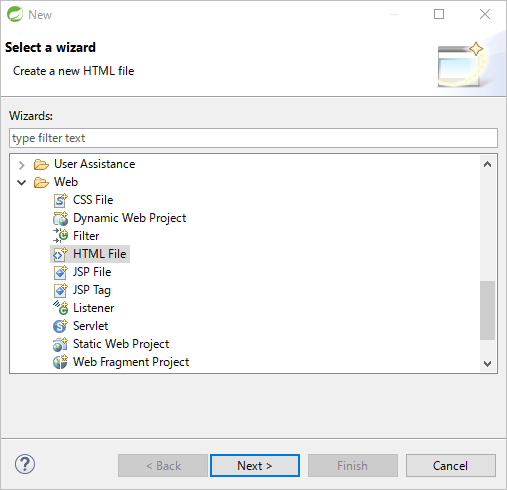This screenshot has height=490, width=507.
Task: Click the scroll up arrow in wizard list
Action: point(487,164)
